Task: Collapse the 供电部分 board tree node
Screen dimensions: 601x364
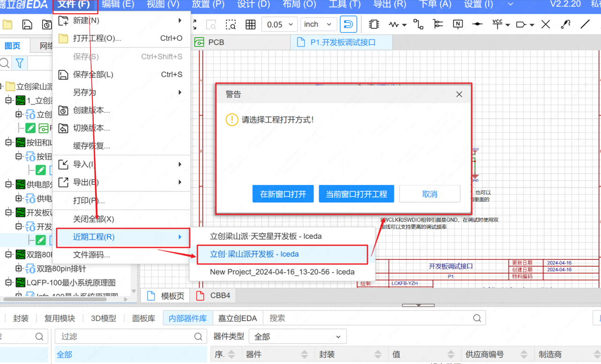Action: (8, 184)
